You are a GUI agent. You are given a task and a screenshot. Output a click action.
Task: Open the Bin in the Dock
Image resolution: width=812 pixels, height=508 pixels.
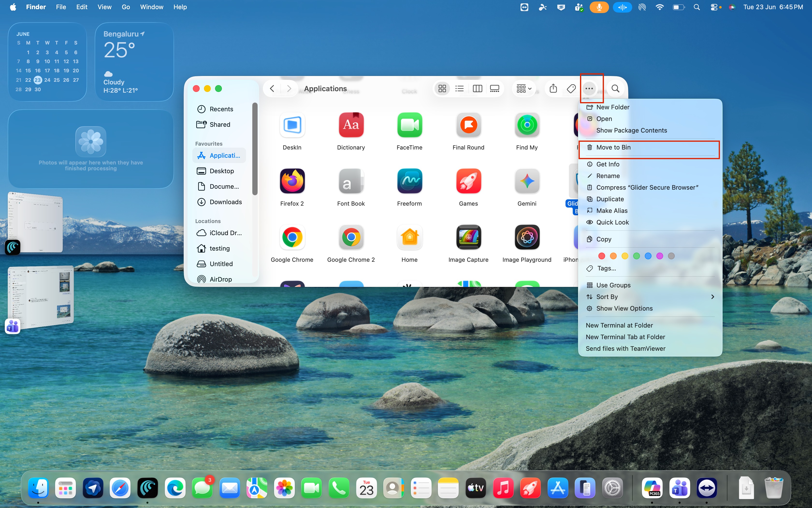point(773,488)
